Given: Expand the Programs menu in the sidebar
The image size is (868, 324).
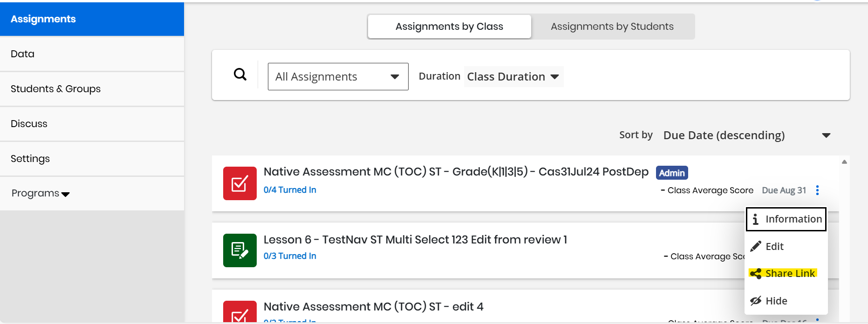Looking at the screenshot, I should click(x=41, y=193).
